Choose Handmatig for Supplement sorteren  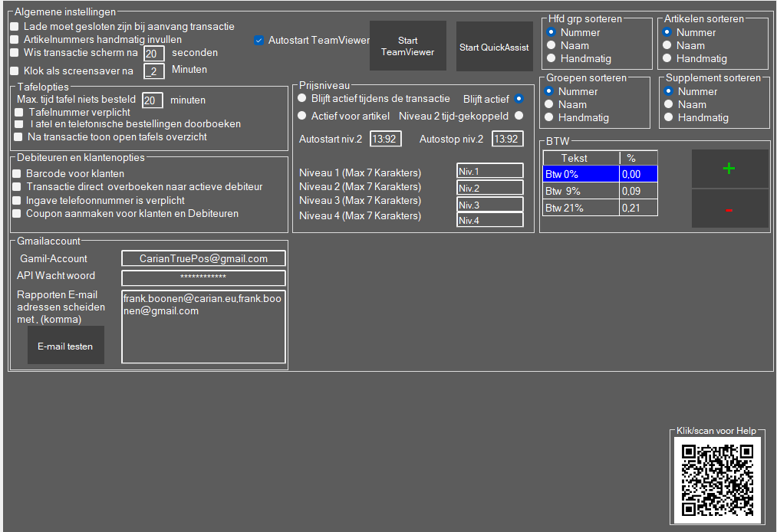click(669, 117)
